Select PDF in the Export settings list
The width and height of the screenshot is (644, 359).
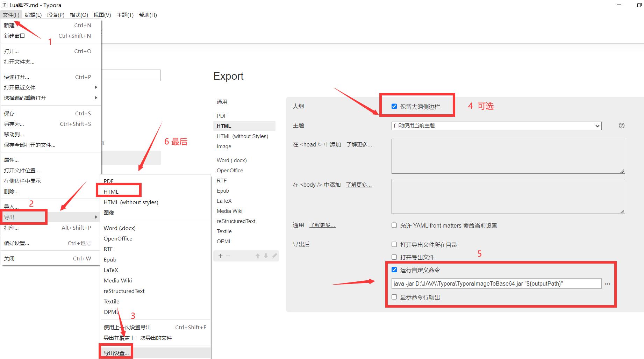244,116
